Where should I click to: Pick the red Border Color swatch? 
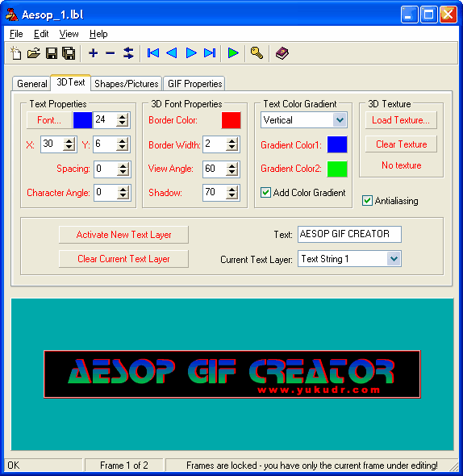coord(231,120)
